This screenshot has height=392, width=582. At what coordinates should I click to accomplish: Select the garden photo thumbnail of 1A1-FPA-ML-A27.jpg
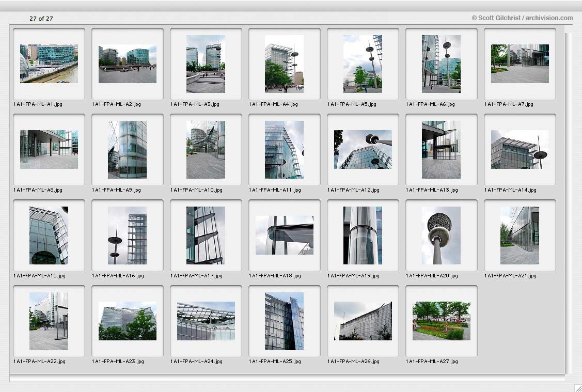click(x=442, y=321)
